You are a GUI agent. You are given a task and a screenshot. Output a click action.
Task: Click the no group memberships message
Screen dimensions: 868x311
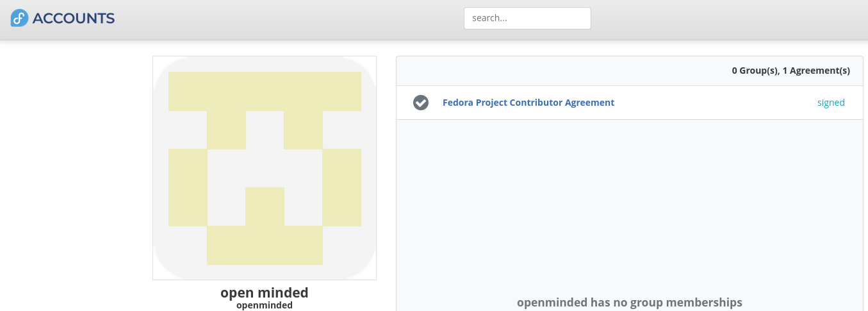(630, 302)
